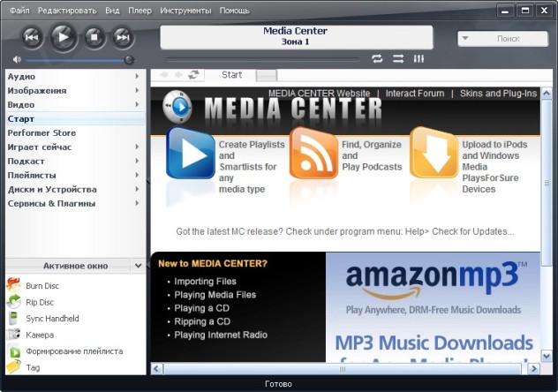The height and width of the screenshot is (392, 558).
Task: Click the Rip Disc icon
Action: 14,302
